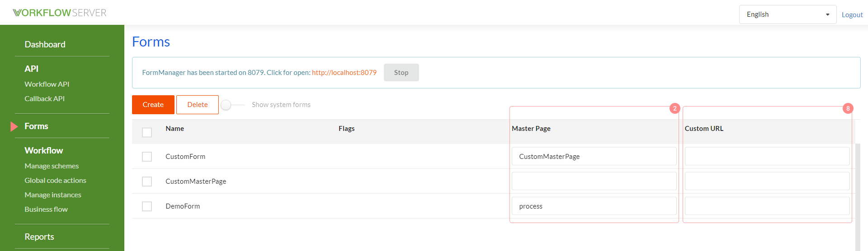This screenshot has height=251, width=868.
Task: Click the DemoForm name cell
Action: point(183,206)
